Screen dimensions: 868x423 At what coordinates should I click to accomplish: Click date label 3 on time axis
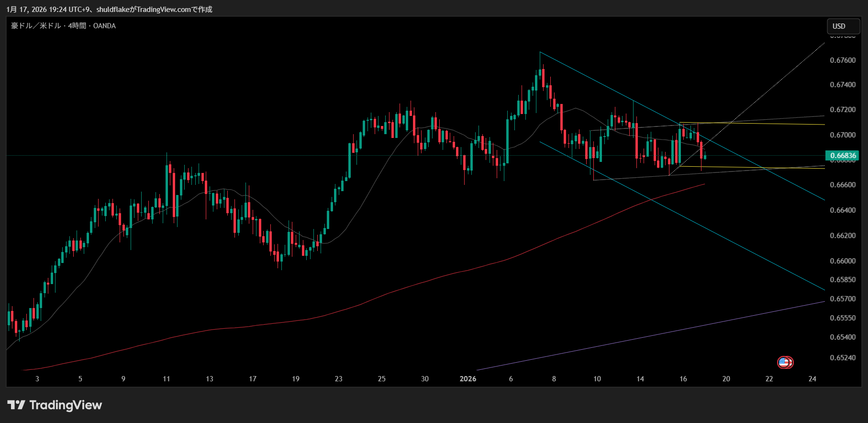point(37,379)
